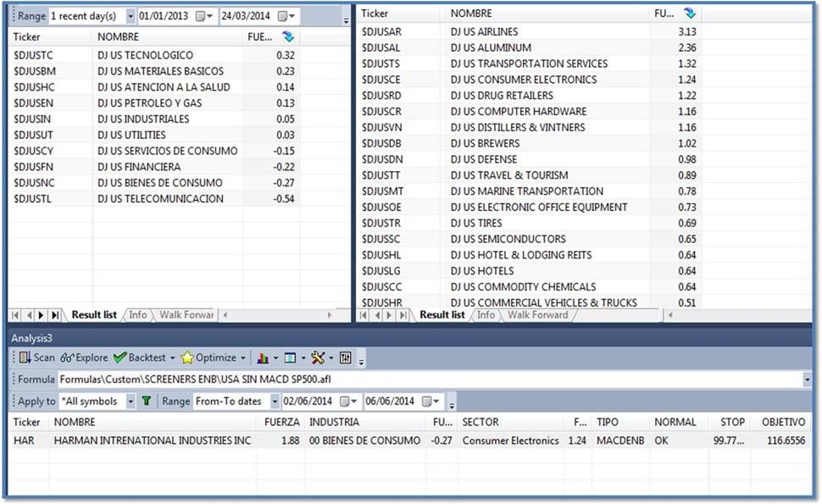This screenshot has width=822, height=504.
Task: Expand the Analysis3 toolbar overflow options
Action: tap(361, 361)
